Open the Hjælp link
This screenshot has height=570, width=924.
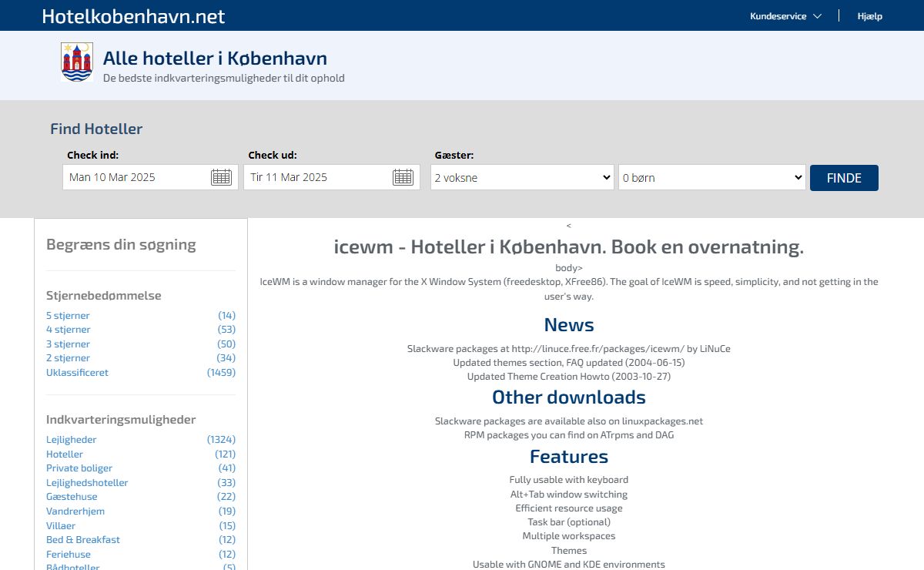[870, 16]
